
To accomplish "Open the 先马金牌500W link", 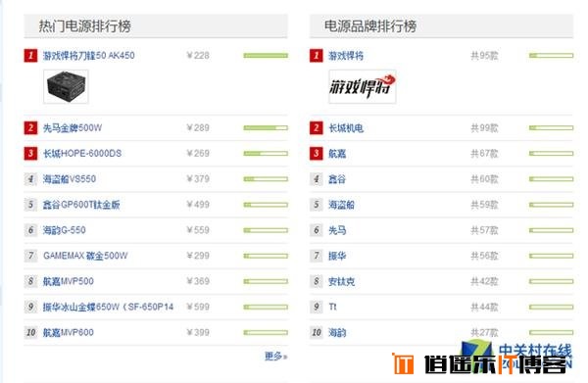I will click(73, 127).
